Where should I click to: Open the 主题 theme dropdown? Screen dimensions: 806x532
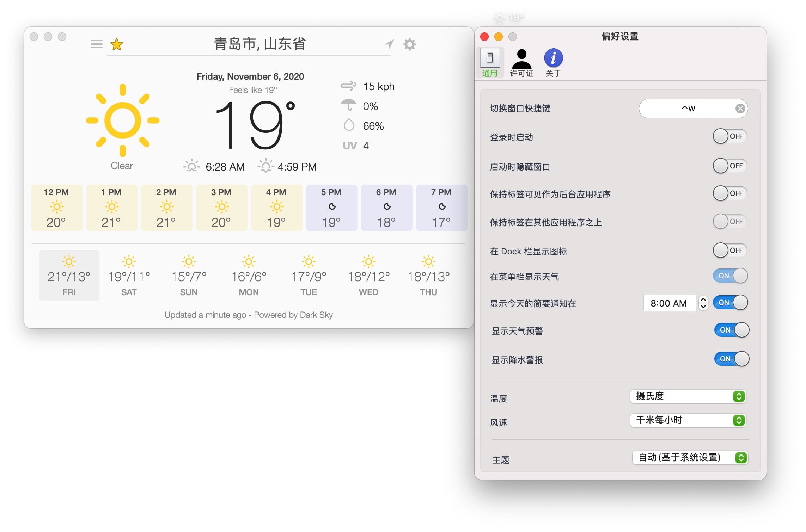tap(689, 458)
